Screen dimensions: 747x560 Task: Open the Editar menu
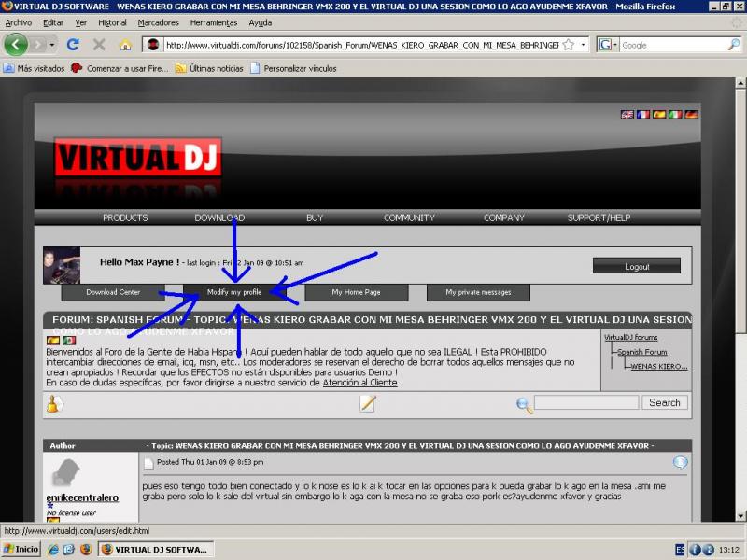(53, 22)
